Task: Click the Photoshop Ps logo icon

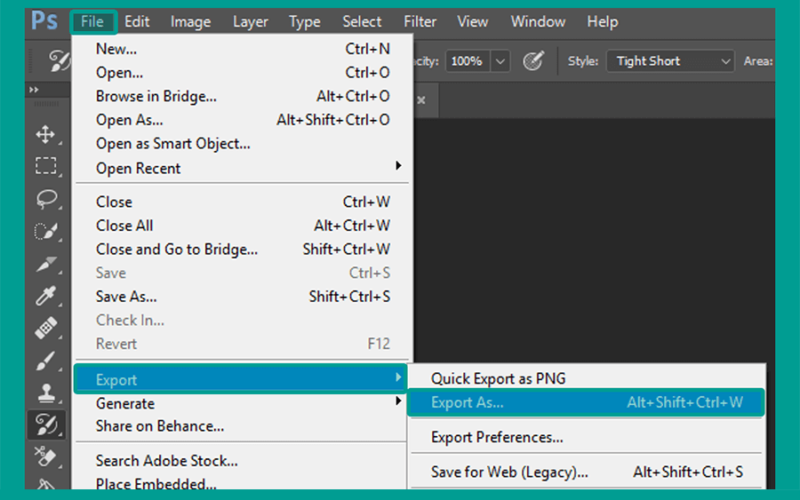Action: coord(44,21)
